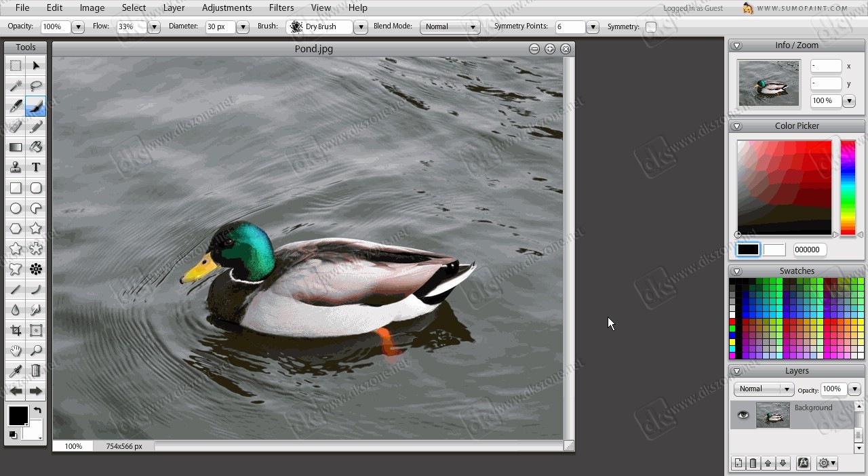Select the Lasso tool
Screen dimensions: 868x476
click(x=36, y=86)
